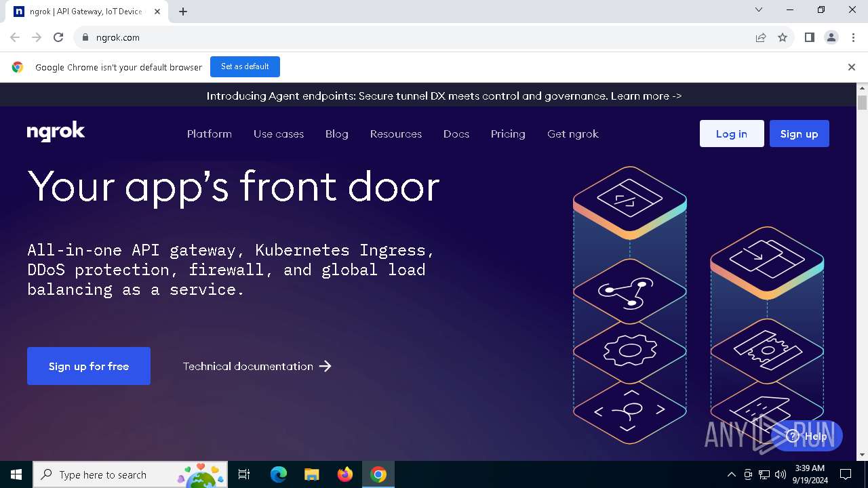Image resolution: width=868 pixels, height=488 pixels.
Task: Click the browser forward arrow
Action: pos(37,37)
